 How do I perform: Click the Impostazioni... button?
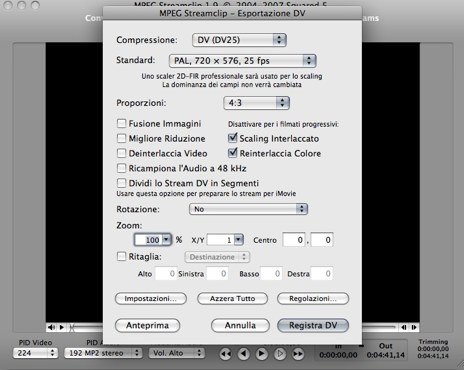click(151, 299)
